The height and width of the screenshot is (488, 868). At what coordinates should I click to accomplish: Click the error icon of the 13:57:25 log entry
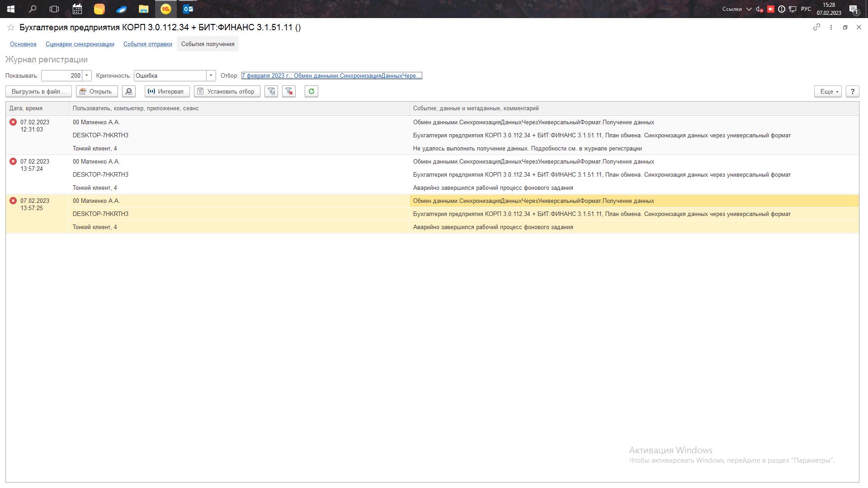13,201
